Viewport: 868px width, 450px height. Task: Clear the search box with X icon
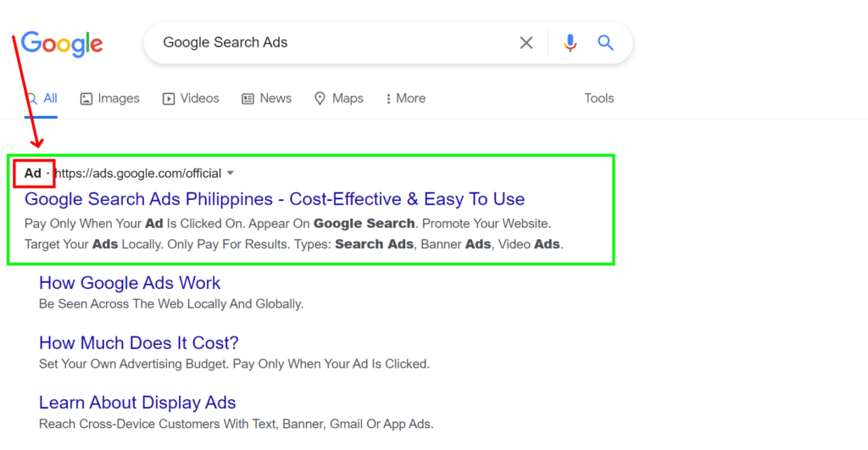(x=526, y=42)
